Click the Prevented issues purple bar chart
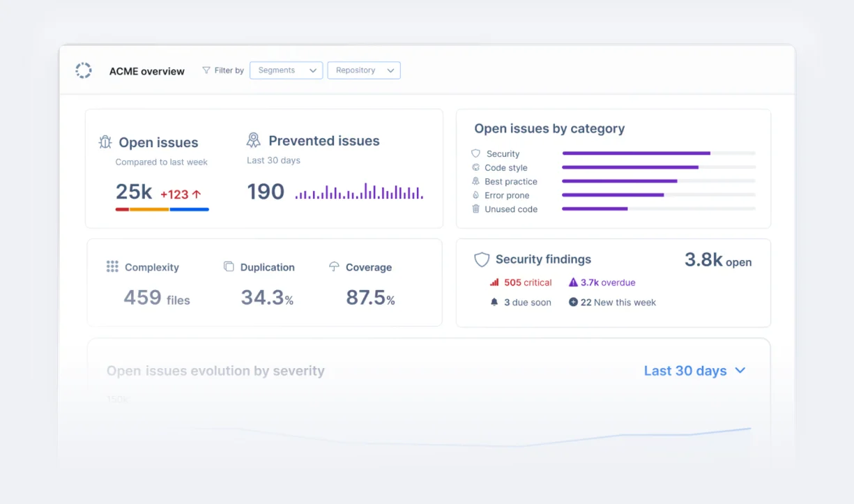Screen dimensions: 854x504 359,192
